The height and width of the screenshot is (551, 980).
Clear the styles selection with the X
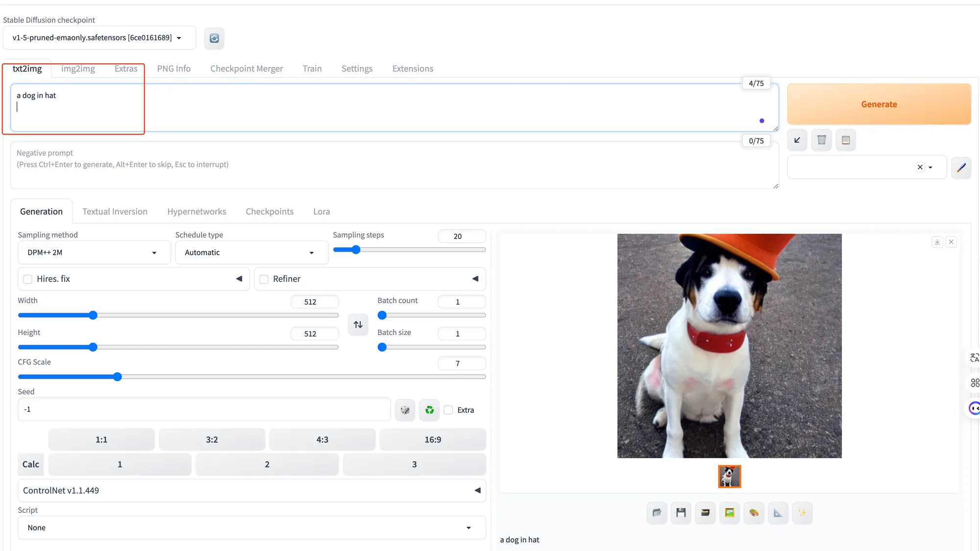coord(920,167)
